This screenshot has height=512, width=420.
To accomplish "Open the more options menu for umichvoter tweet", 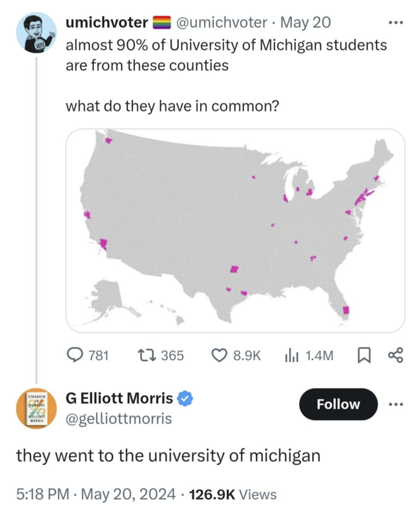I will click(397, 23).
